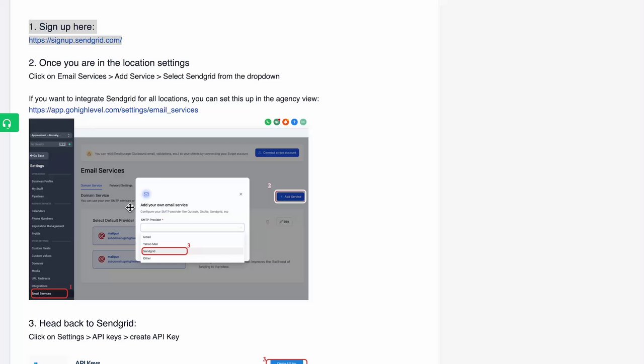The height and width of the screenshot is (364, 644).
Task: Click the green phone icon in screenshot header
Action: (268, 122)
